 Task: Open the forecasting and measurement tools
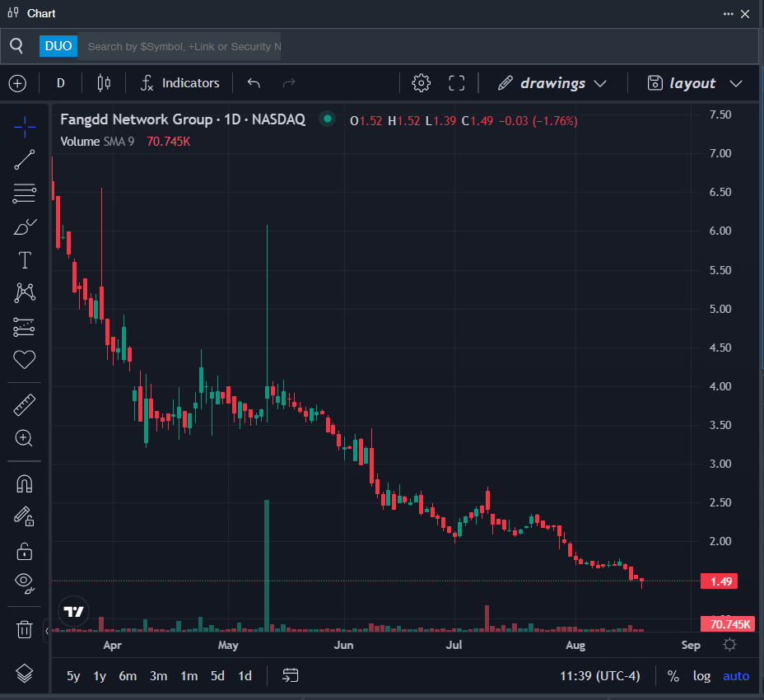[25, 327]
